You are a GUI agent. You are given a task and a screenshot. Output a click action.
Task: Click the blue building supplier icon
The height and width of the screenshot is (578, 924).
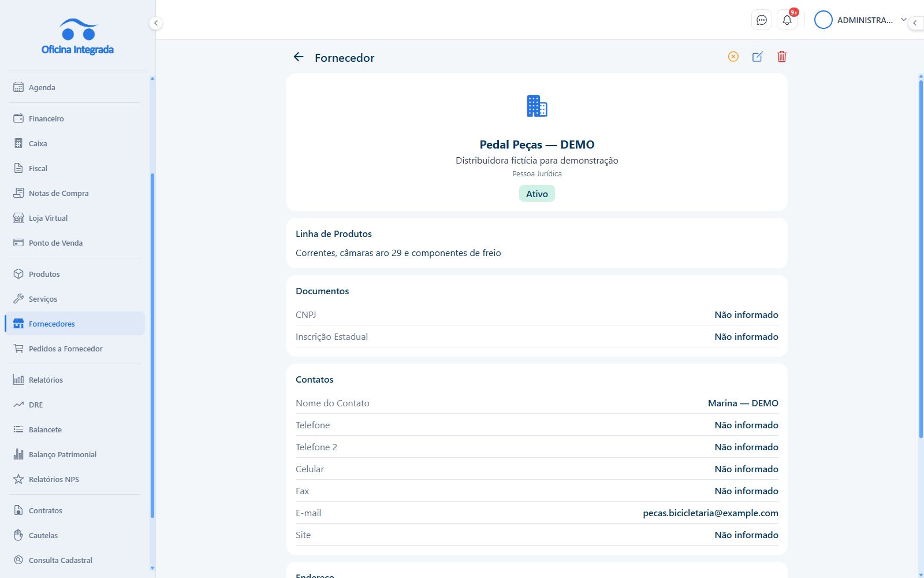(x=537, y=106)
